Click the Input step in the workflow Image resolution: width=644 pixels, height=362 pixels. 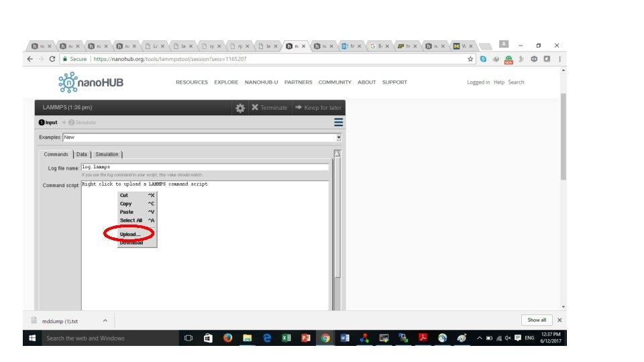point(48,122)
